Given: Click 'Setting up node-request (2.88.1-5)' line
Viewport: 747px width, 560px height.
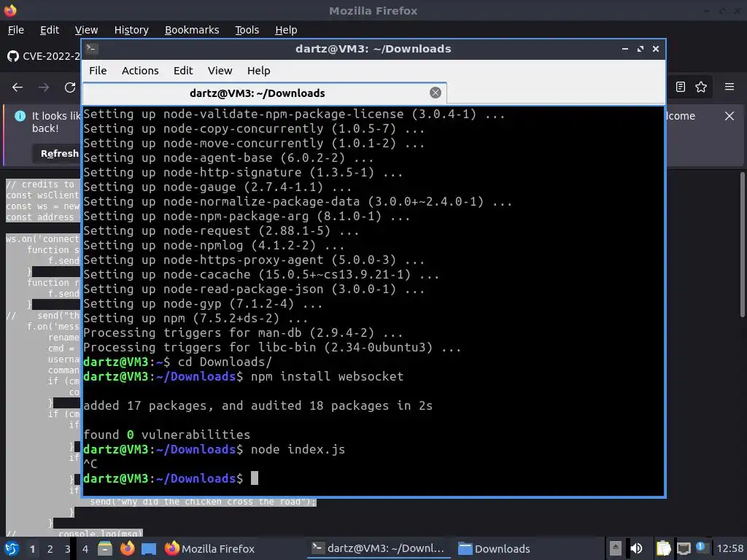Looking at the screenshot, I should point(221,230).
